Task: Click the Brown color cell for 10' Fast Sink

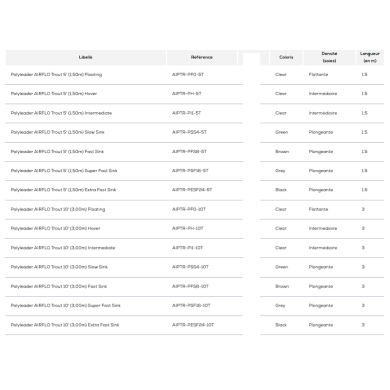Action: tap(282, 286)
